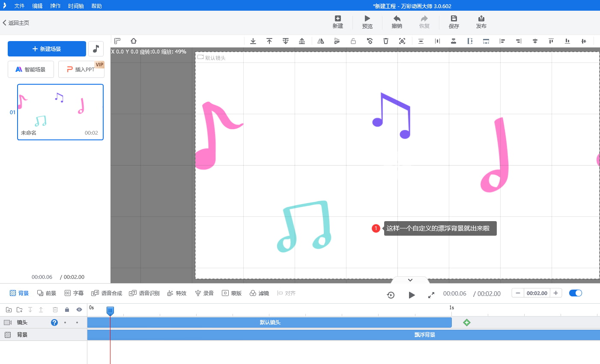
Task: Click the trash icon in canvas toolbar
Action: [x=386, y=41]
